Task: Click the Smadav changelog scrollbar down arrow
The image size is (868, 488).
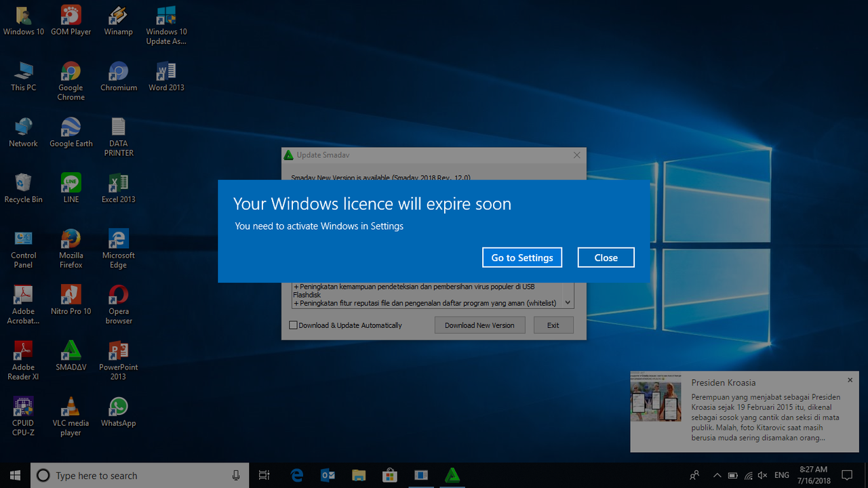Action: [x=568, y=303]
